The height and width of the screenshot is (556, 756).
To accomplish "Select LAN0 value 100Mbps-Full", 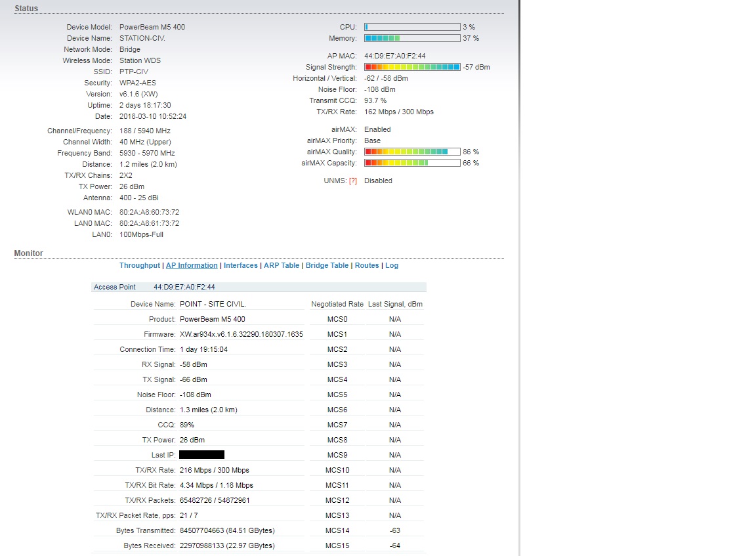I will [141, 234].
